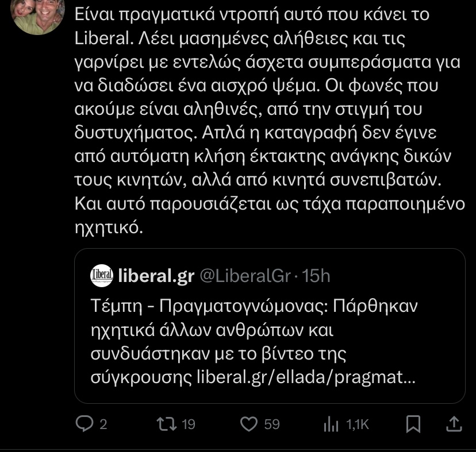The image size is (476, 452).
Task: Click the reply count 2
Action: click(103, 424)
